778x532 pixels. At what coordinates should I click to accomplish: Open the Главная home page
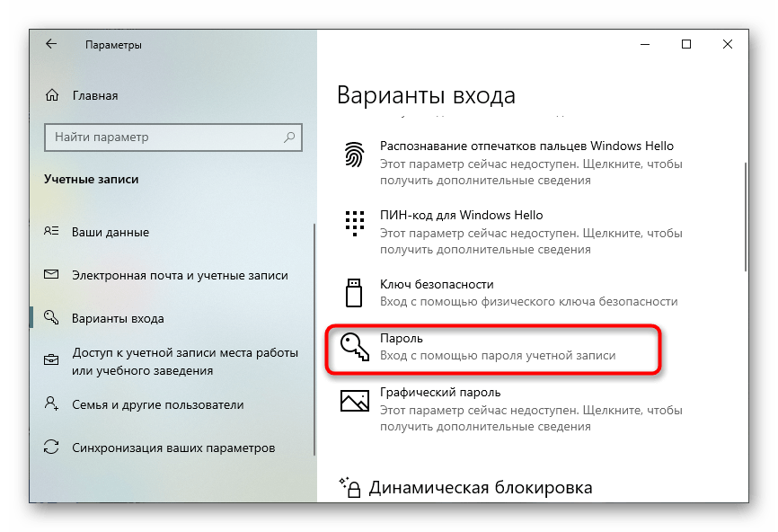tap(95, 95)
